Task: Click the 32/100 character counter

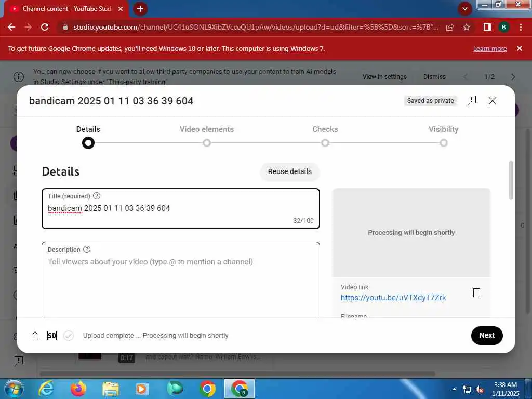Action: pyautogui.click(x=303, y=221)
